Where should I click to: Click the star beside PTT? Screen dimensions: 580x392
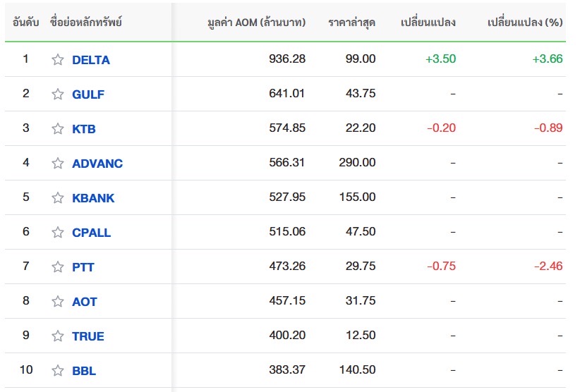[57, 267]
